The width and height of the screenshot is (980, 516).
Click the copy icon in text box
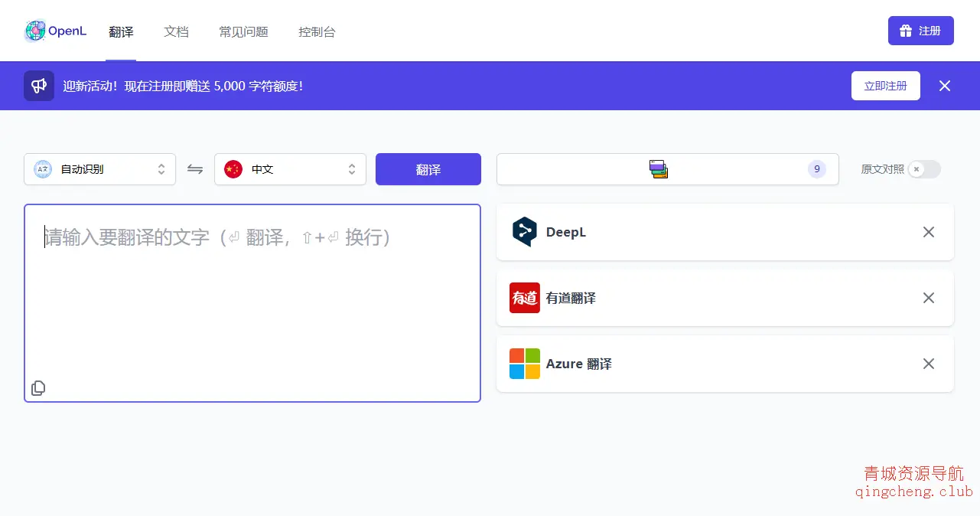(38, 388)
